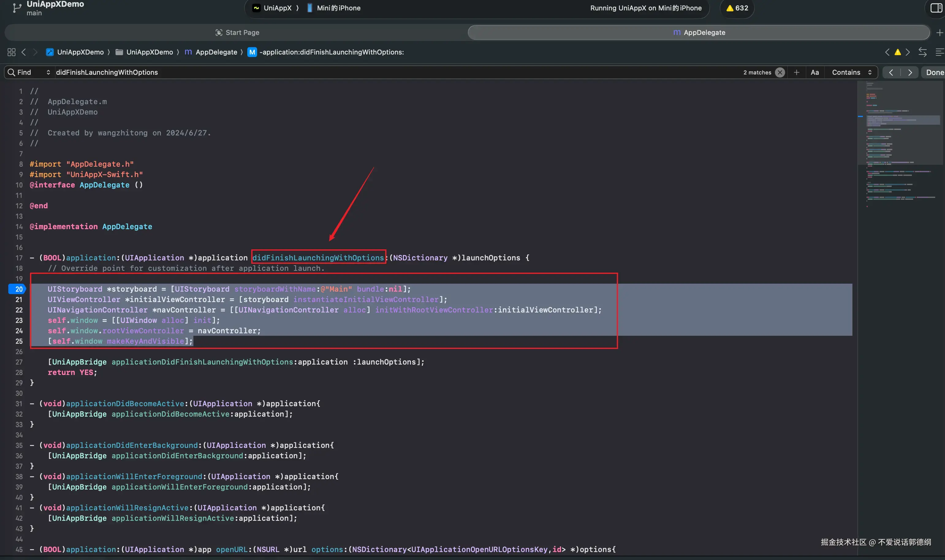
Task: Expand the UniAppX scheme selector
Action: click(277, 8)
